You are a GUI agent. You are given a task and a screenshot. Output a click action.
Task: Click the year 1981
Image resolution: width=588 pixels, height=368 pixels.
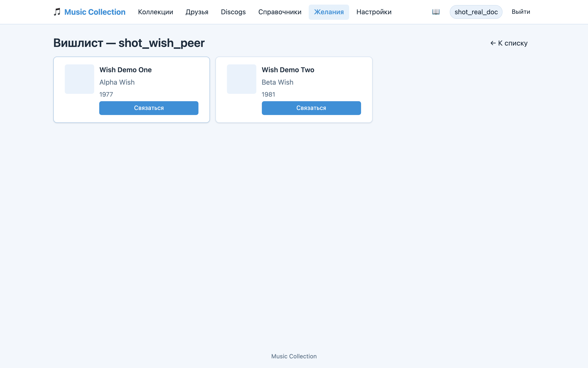(268, 95)
